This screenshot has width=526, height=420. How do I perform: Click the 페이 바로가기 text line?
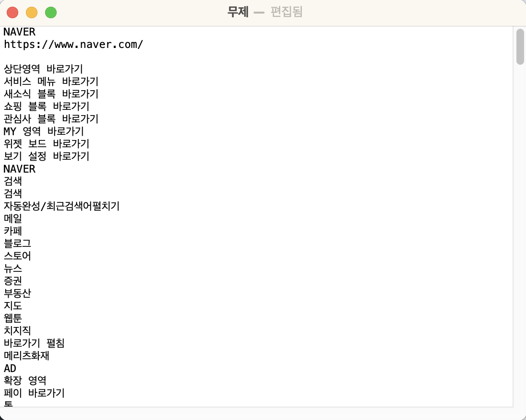click(x=34, y=393)
